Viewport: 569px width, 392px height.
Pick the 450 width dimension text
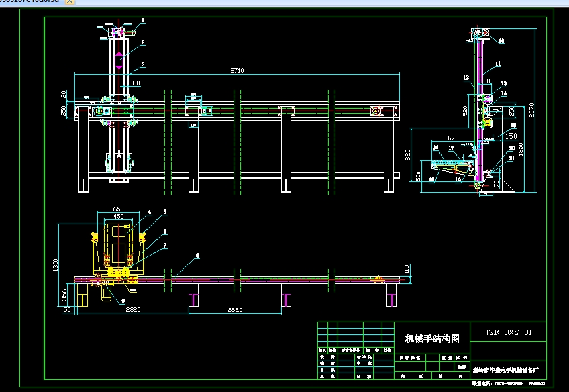pos(117,217)
